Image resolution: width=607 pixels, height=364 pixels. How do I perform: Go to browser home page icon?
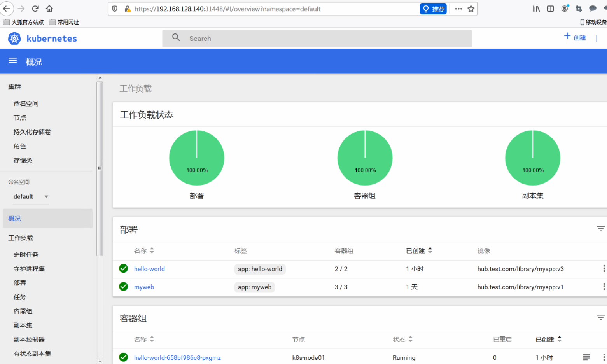coord(49,9)
